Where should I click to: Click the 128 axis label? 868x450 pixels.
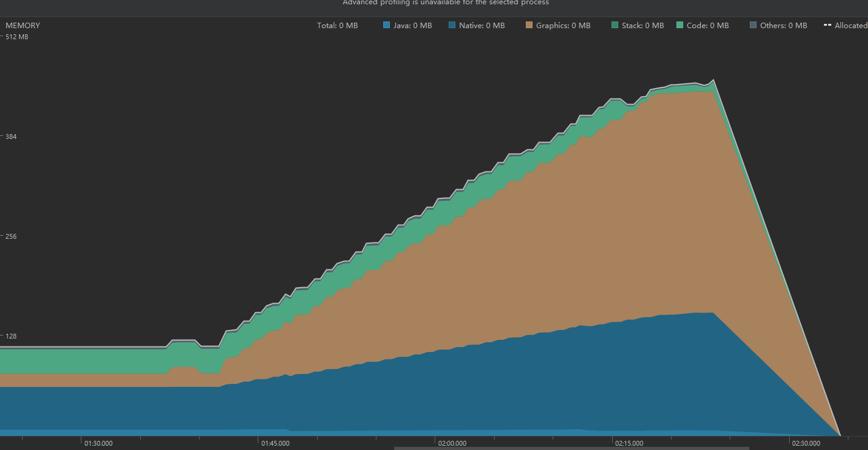coord(11,336)
